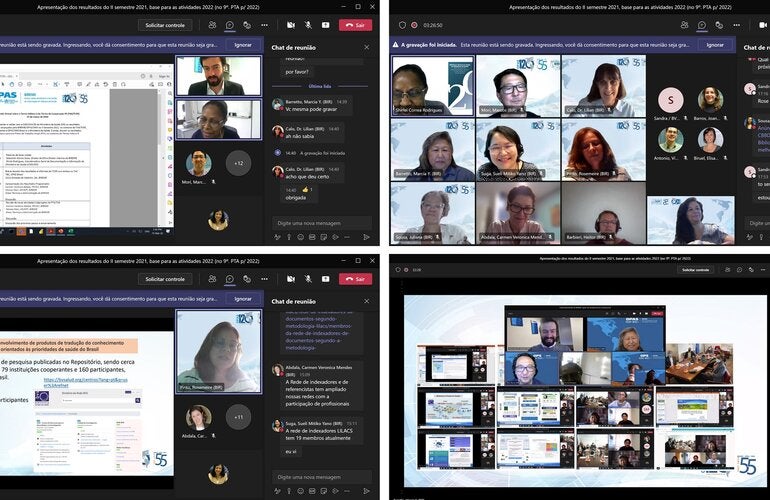
Task: Open participants list in top-left meeting
Action: pyautogui.click(x=212, y=25)
